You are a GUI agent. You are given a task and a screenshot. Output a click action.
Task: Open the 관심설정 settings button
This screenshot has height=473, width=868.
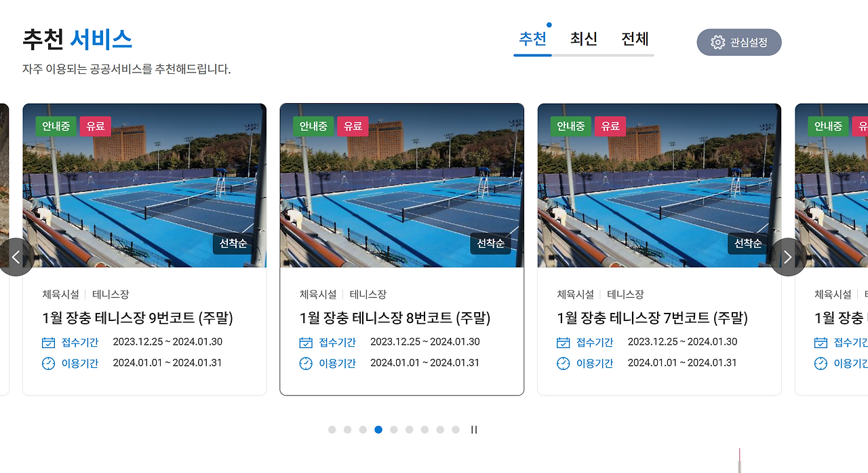[x=738, y=42]
